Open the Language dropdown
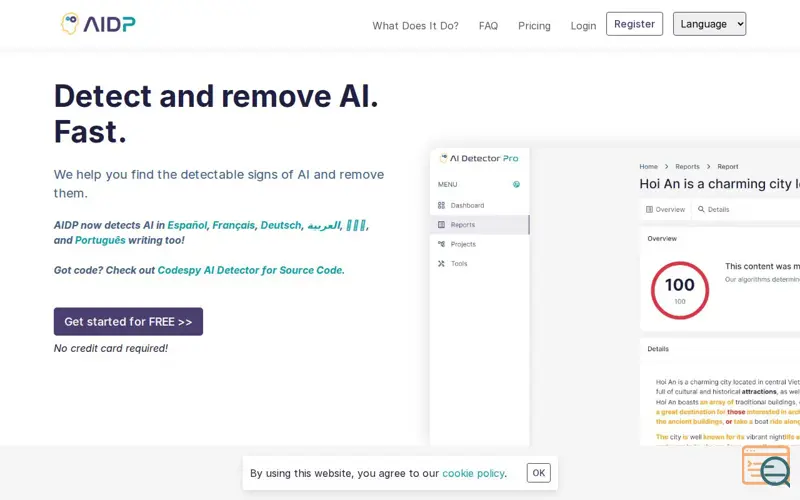Screen dimensions: 800x500 (x=709, y=24)
